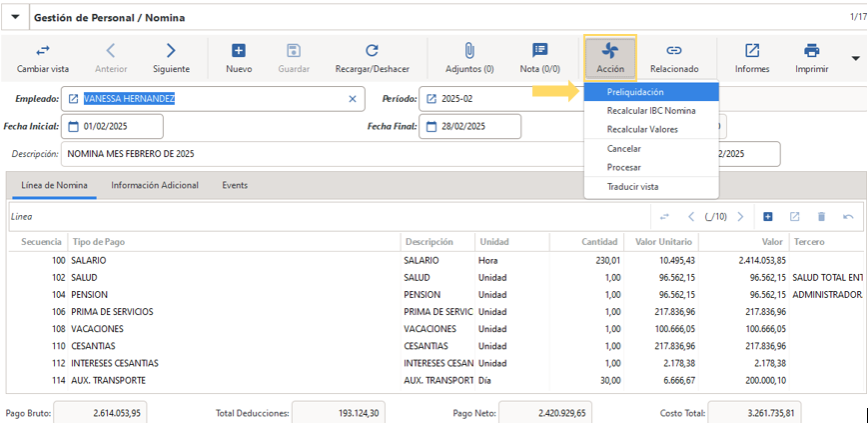
Task: Click the Tercero column header
Action: [x=828, y=242]
